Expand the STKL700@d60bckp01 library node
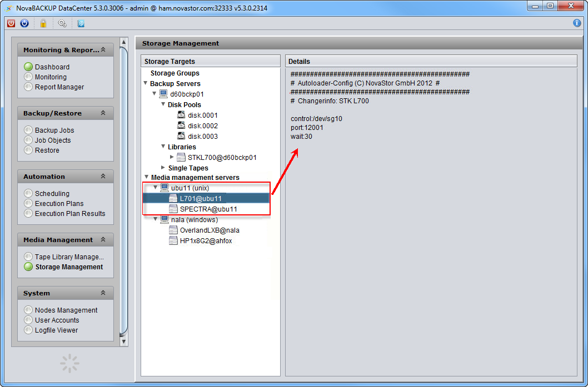The width and height of the screenshot is (588, 387). point(172,157)
